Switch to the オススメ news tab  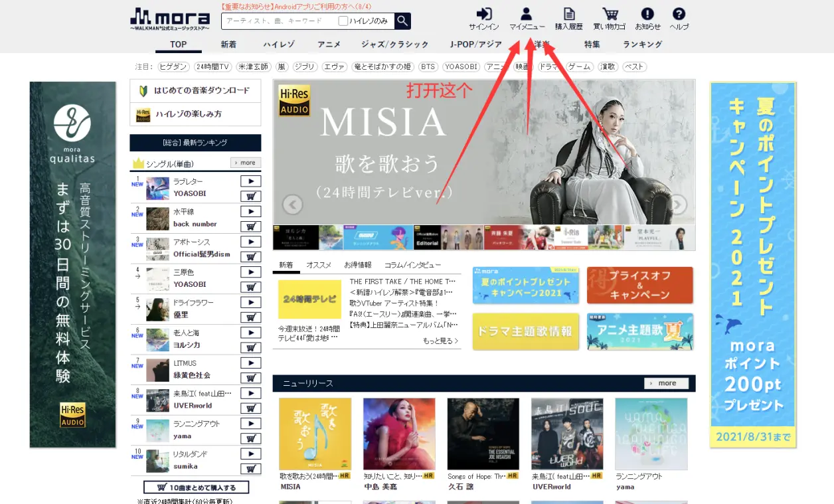pyautogui.click(x=319, y=265)
